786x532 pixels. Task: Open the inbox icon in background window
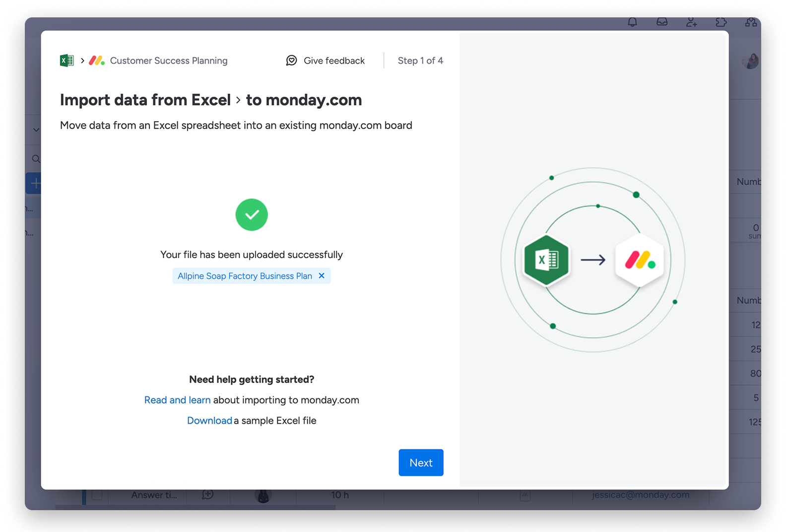tap(662, 22)
